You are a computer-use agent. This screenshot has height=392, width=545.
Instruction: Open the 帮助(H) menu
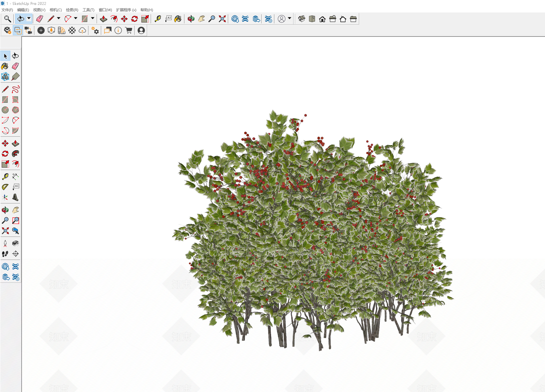pyautogui.click(x=146, y=10)
